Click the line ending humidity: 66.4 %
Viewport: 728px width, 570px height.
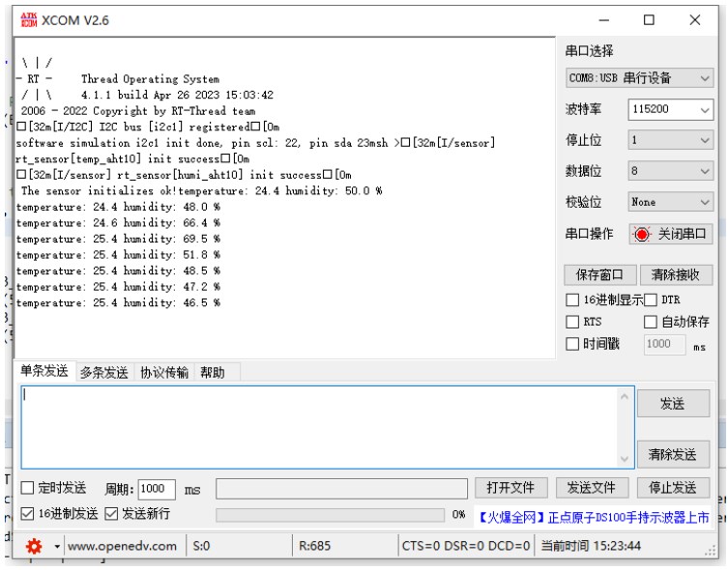coord(118,223)
